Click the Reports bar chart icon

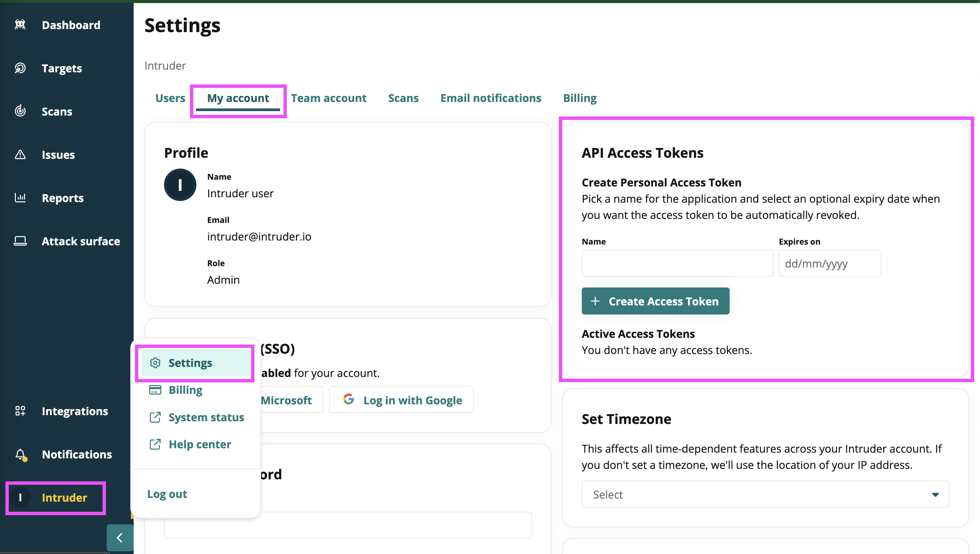pos(20,198)
